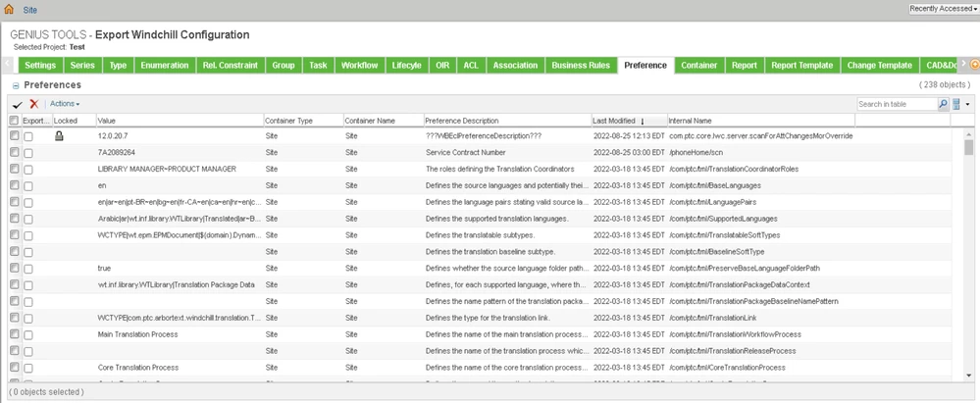Open the Workflow tab
Viewport: 980px width, 403px height.
[x=359, y=65]
